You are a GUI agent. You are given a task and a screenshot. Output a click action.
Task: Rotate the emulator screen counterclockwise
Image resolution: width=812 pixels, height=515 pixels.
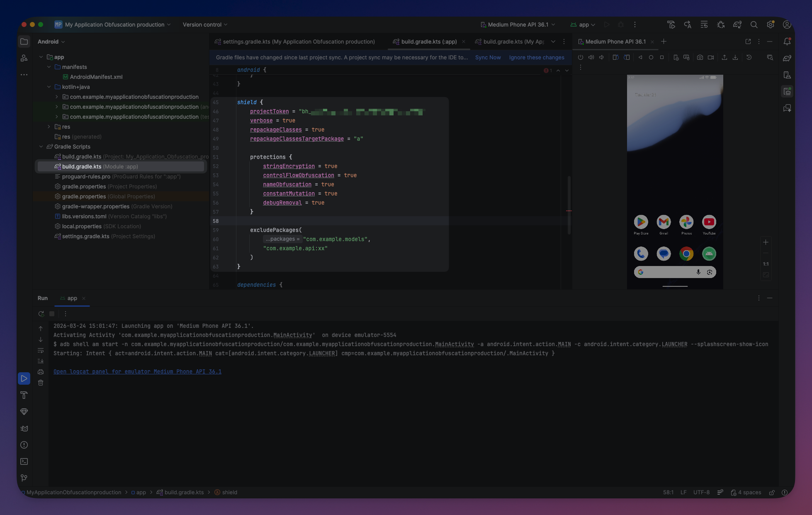click(615, 57)
